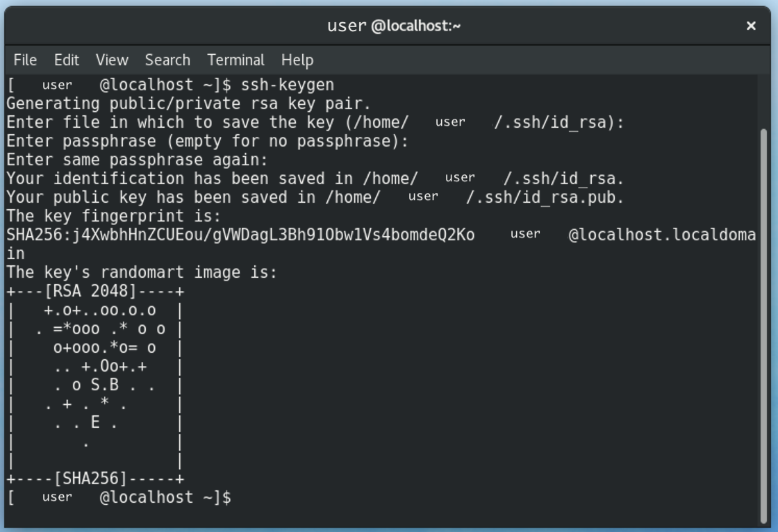778x532 pixels.
Task: Open the Search menu
Action: 167,60
